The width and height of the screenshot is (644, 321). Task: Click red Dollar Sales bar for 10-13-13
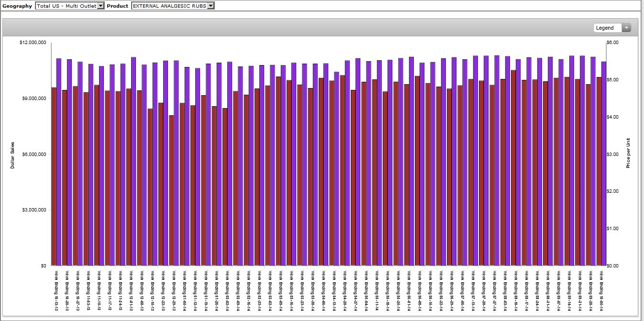point(54,177)
